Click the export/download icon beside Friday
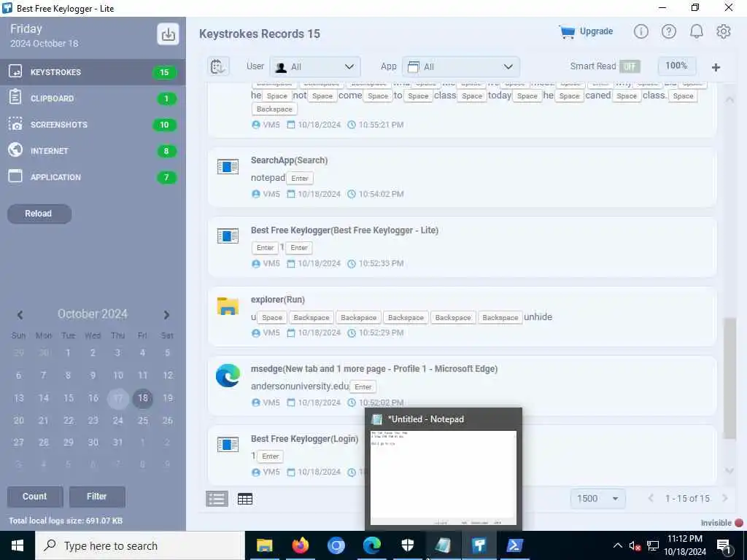Screen dimensions: 747x560 pos(168,34)
